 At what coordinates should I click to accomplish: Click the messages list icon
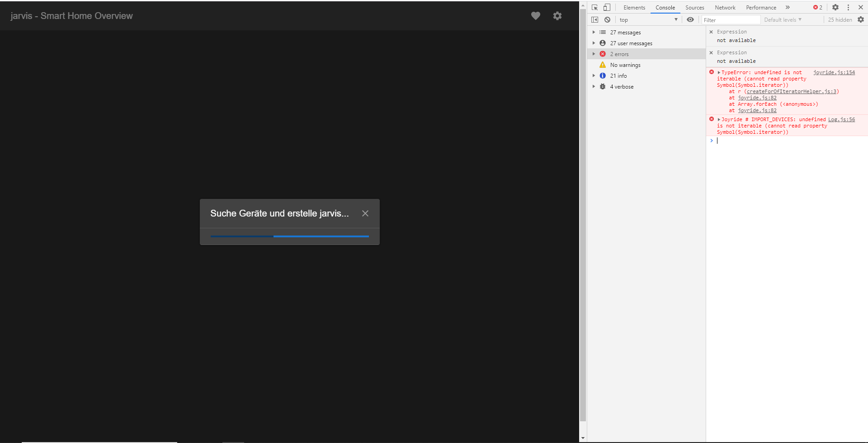tap(603, 33)
